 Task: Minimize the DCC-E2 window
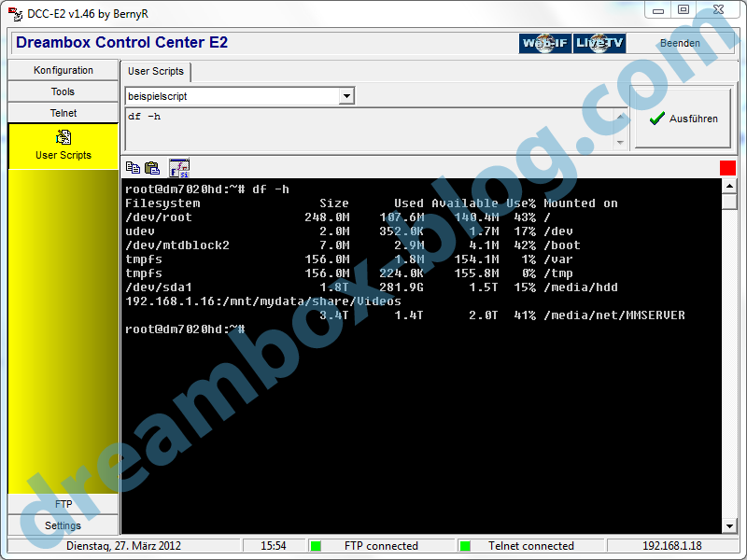click(658, 10)
